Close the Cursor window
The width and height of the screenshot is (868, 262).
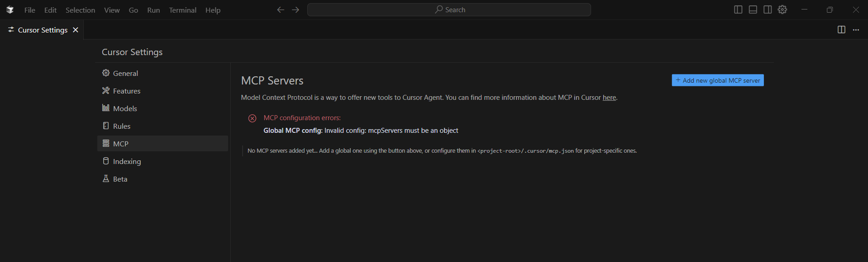tap(856, 9)
